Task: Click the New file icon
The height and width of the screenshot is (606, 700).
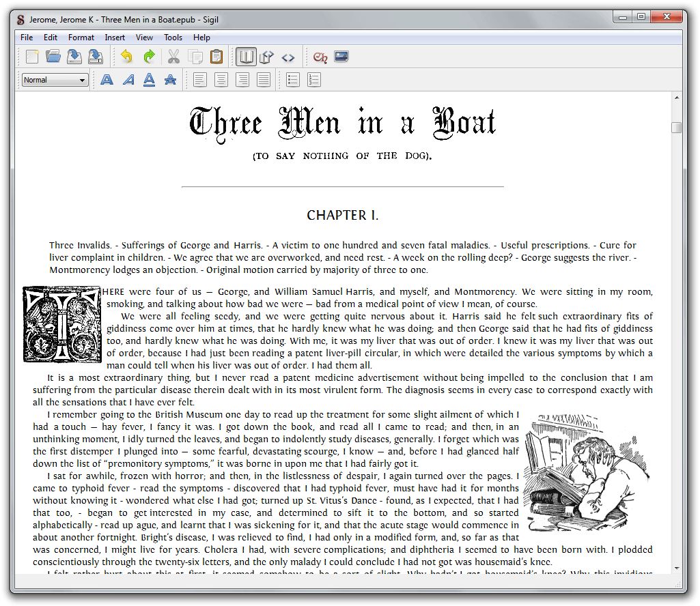Action: (x=32, y=57)
